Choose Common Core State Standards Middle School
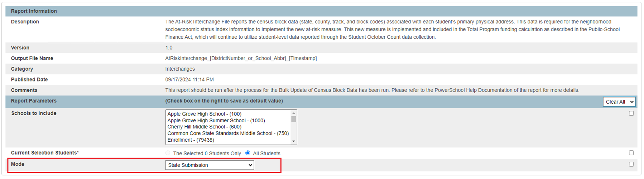Image resolution: width=644 pixels, height=179 pixels. tap(228, 133)
